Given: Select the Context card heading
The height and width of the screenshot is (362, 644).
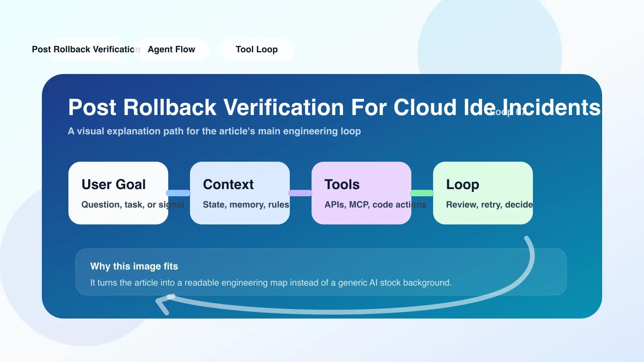Looking at the screenshot, I should (228, 184).
